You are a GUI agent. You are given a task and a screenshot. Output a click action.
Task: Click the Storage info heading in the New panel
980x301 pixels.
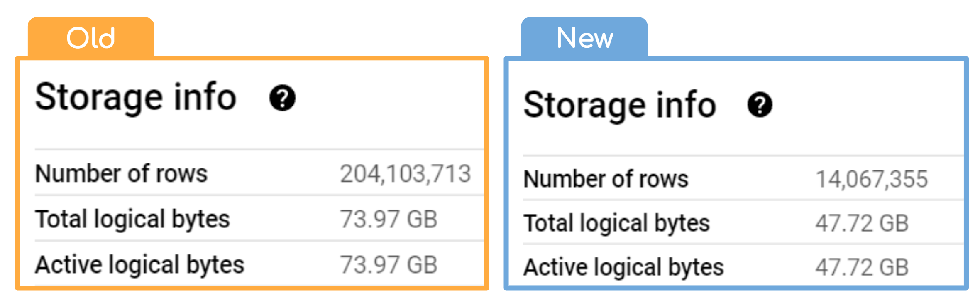620,105
